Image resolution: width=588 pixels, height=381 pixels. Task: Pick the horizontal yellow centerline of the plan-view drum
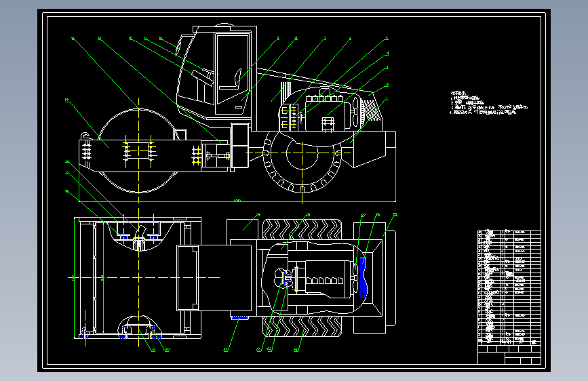(x=144, y=277)
